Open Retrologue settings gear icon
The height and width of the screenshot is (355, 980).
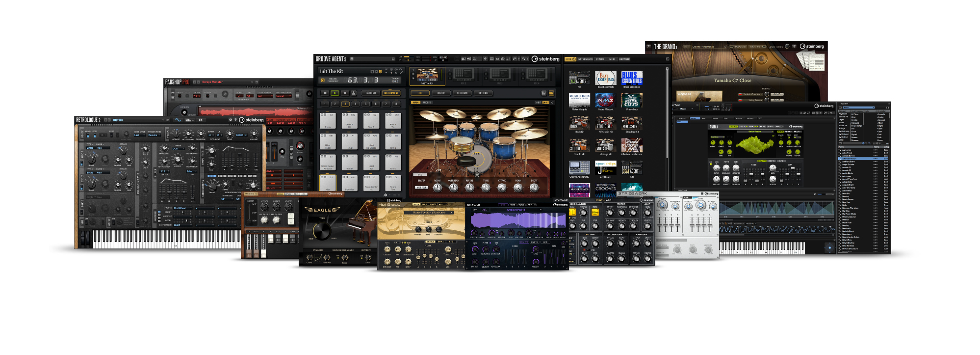click(x=231, y=120)
